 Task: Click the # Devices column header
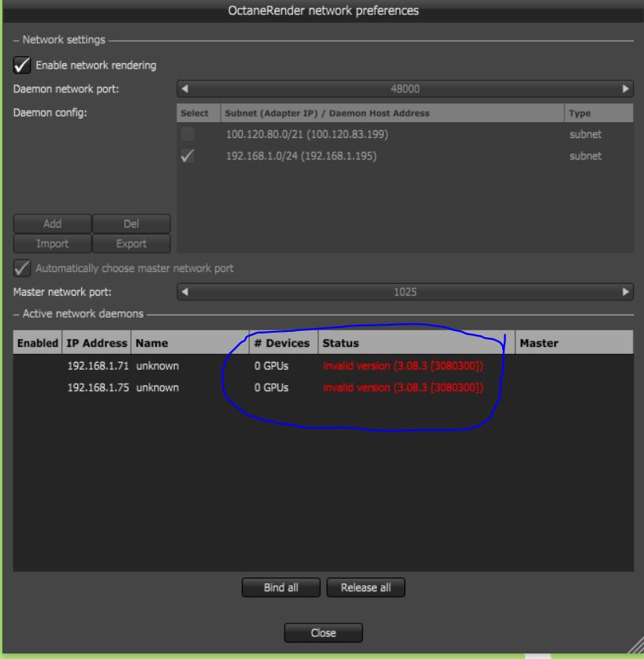(x=284, y=343)
